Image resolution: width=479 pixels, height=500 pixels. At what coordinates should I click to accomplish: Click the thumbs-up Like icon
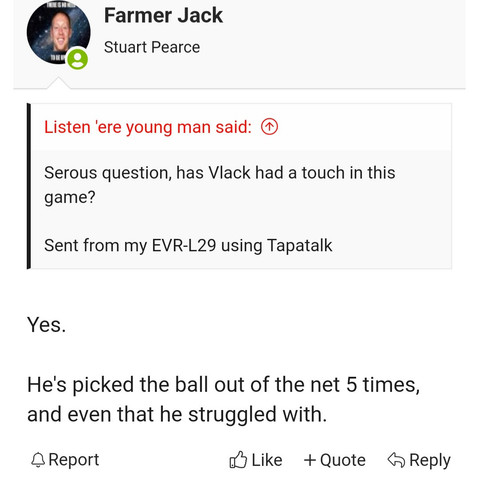point(238,460)
